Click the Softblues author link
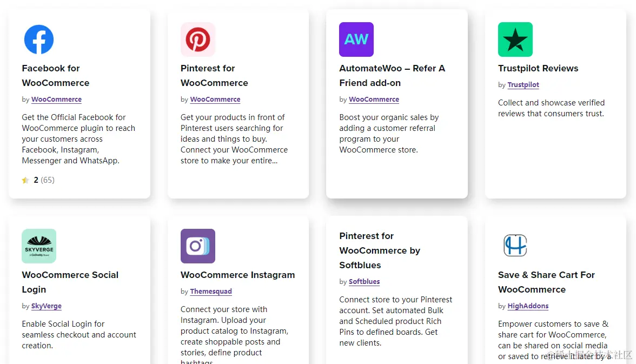 point(364,282)
